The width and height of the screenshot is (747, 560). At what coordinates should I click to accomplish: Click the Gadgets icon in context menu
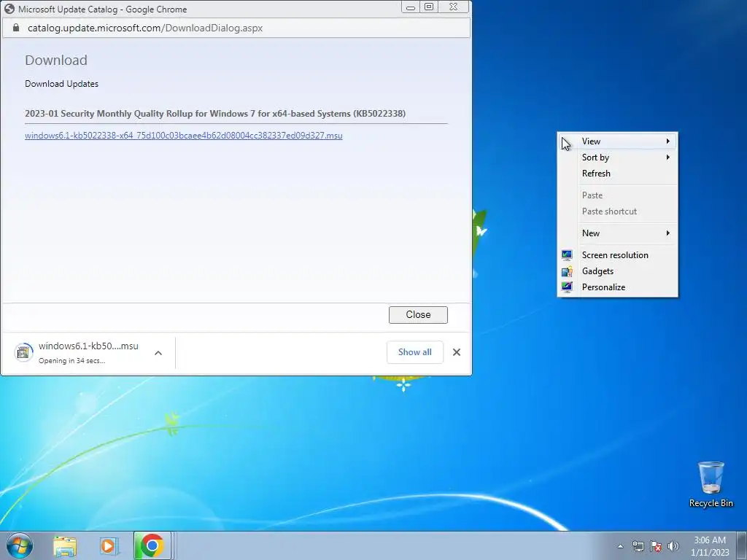point(567,271)
